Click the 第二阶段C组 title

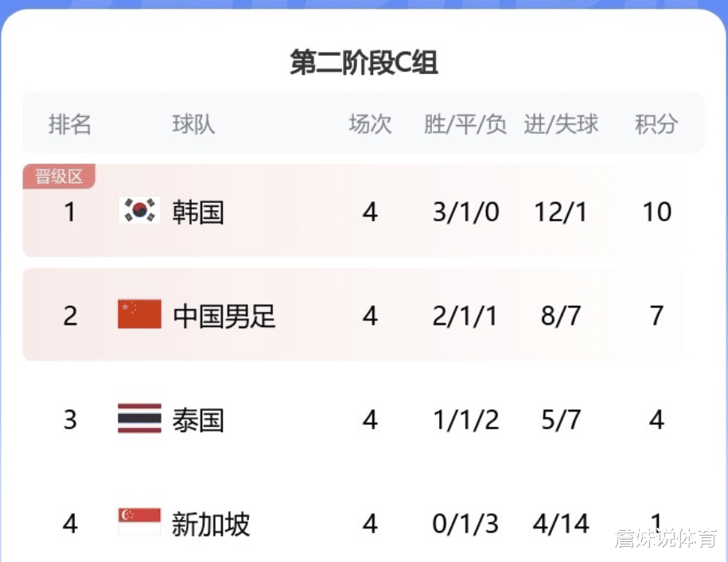pos(364,62)
